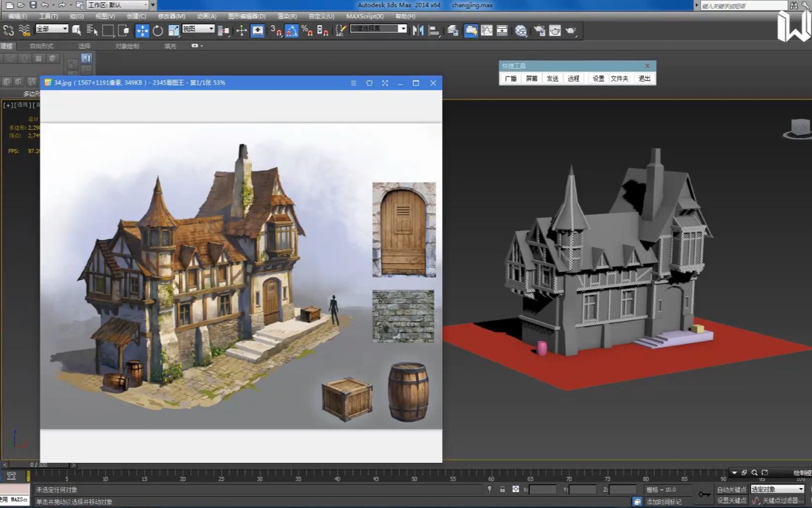Screen dimensions: 812x508
Task: Enable 自动关键点 Auto Key mode
Action: 732,489
